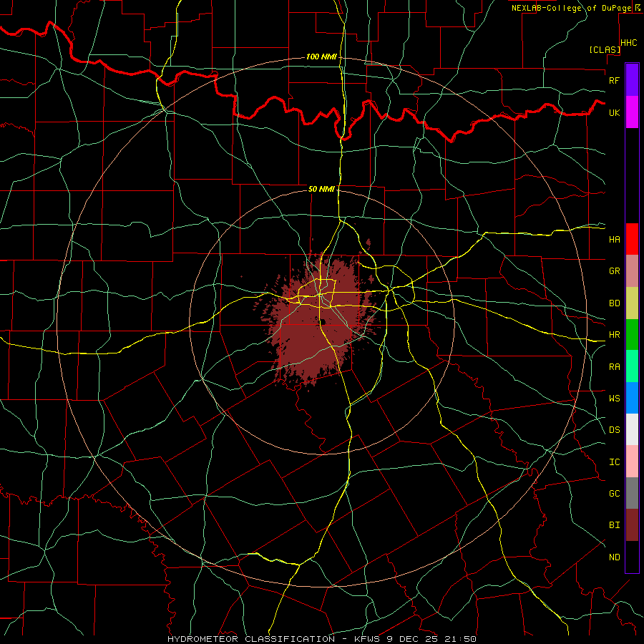Click the GR salmon legend swatch
Image resolution: width=644 pixels, height=644 pixels.
tap(632, 271)
